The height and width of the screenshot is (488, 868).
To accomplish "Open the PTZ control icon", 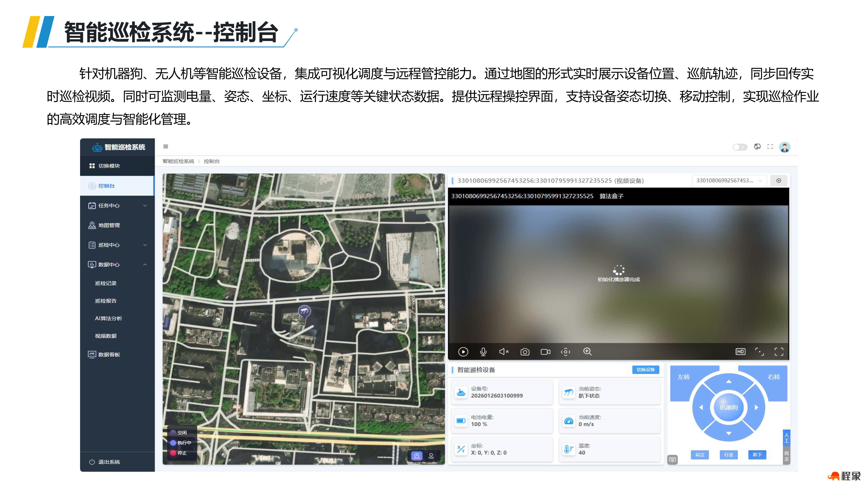I will tap(566, 352).
